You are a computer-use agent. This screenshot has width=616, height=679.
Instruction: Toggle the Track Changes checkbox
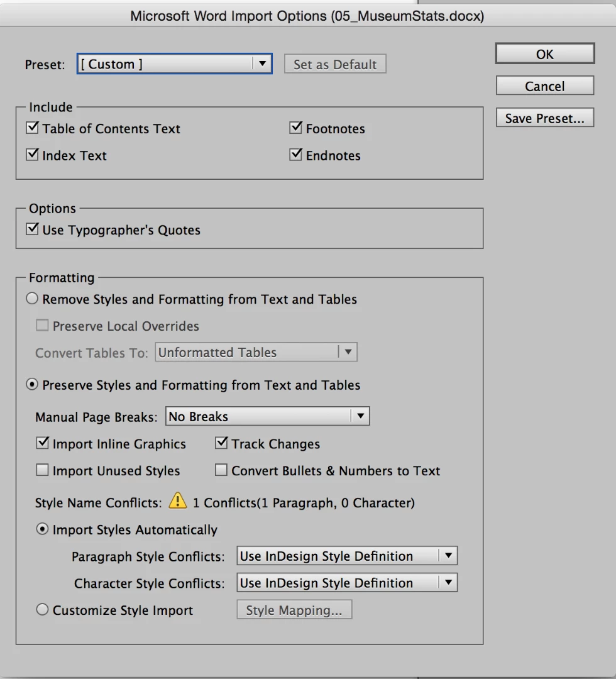point(221,443)
